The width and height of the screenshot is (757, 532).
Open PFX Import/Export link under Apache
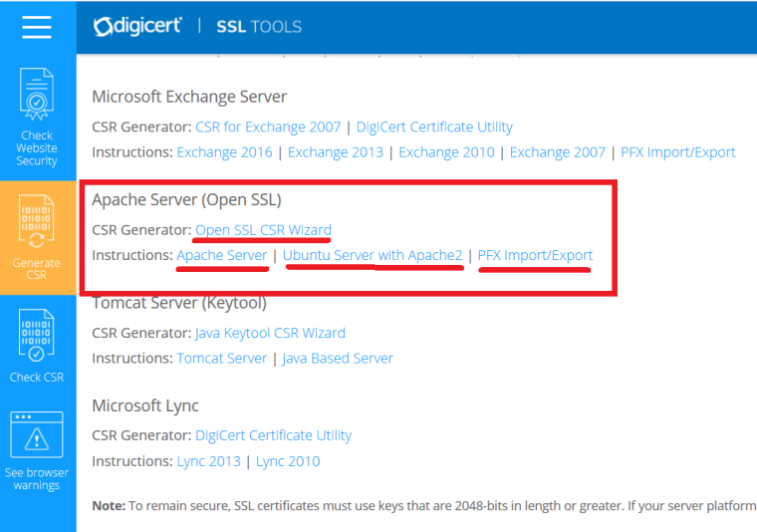click(x=535, y=255)
